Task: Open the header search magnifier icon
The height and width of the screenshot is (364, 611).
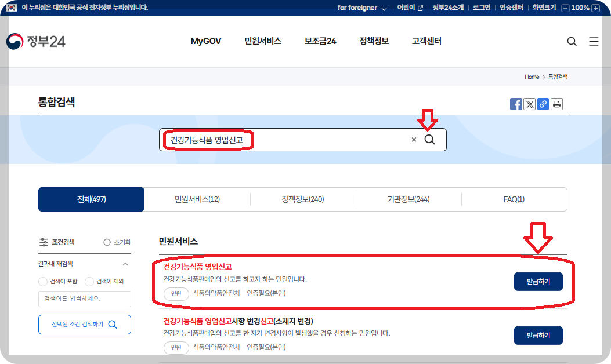Action: coord(572,41)
